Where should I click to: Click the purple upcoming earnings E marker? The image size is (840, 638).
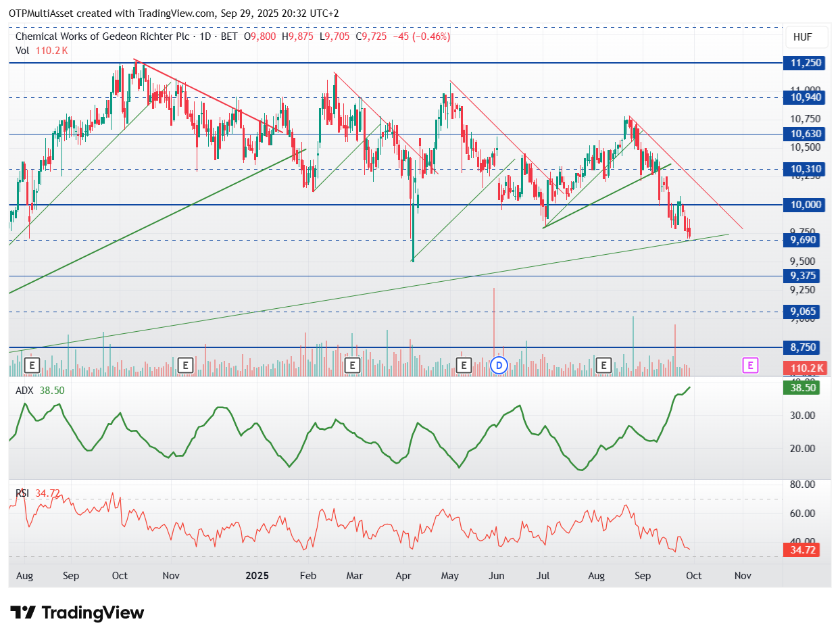749,366
